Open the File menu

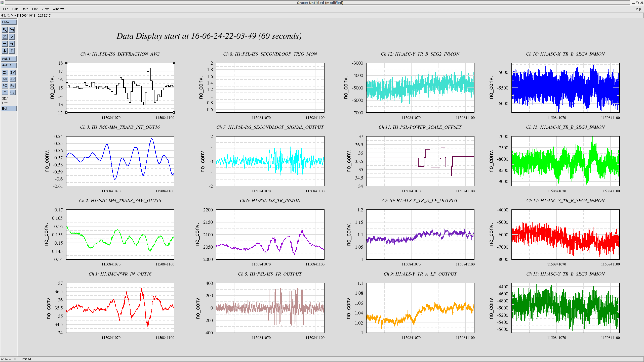pos(6,9)
